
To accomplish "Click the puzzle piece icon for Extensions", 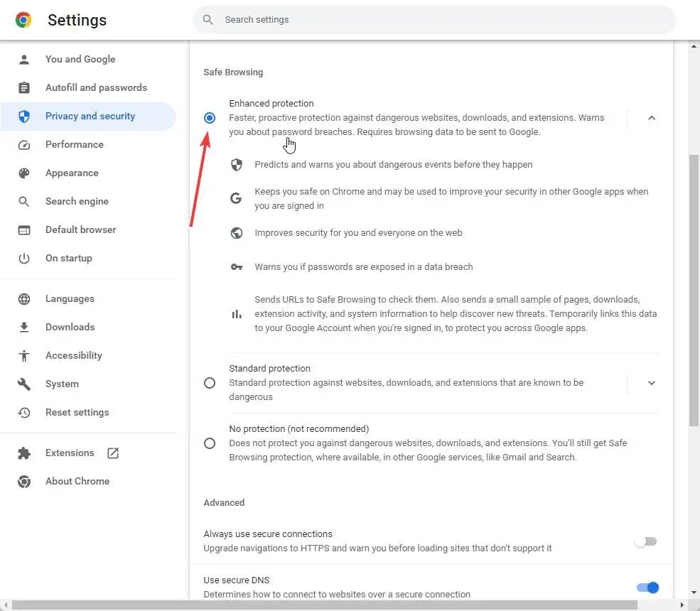I will 24,453.
